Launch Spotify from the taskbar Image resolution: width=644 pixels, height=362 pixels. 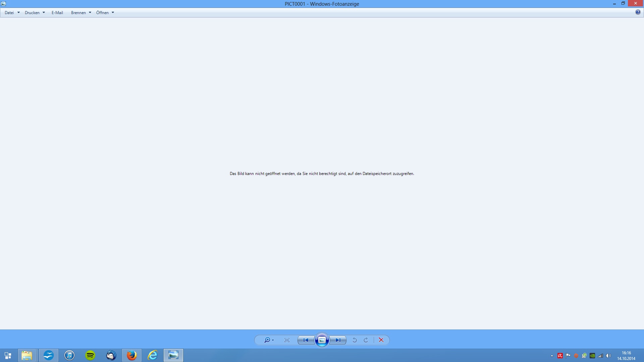click(x=90, y=355)
